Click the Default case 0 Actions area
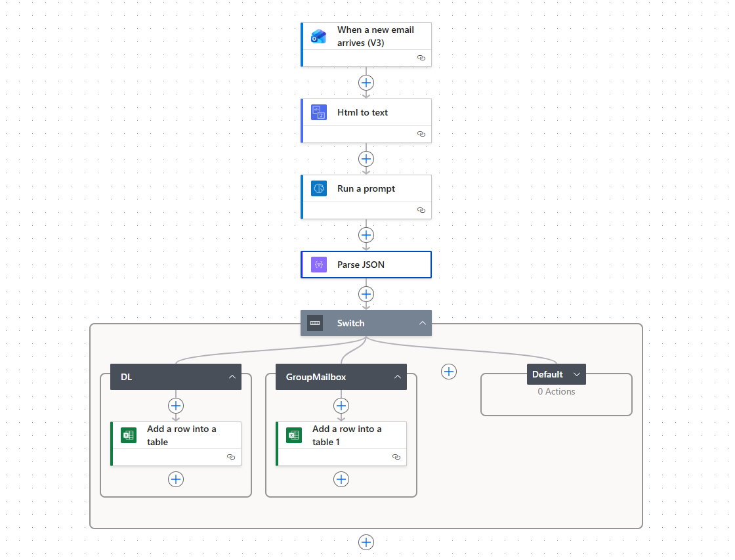The image size is (735, 560). (x=556, y=391)
